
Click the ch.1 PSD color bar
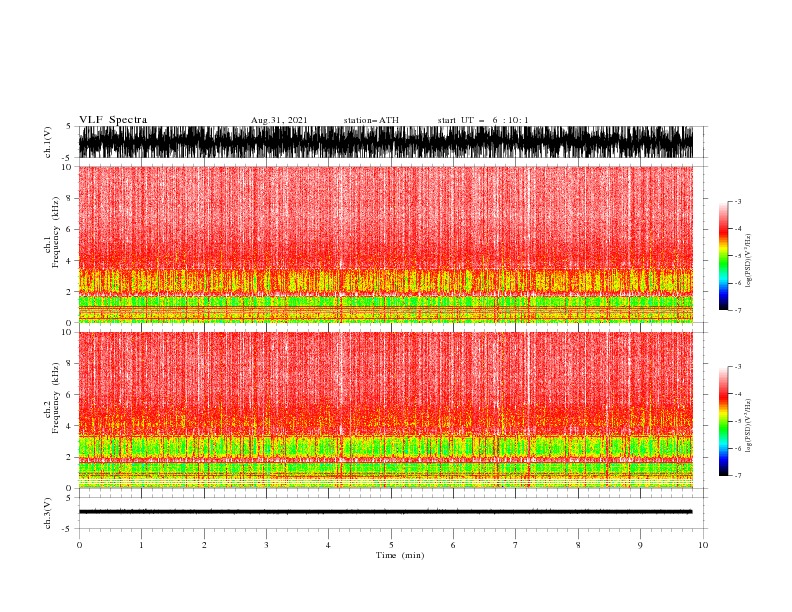click(x=723, y=256)
